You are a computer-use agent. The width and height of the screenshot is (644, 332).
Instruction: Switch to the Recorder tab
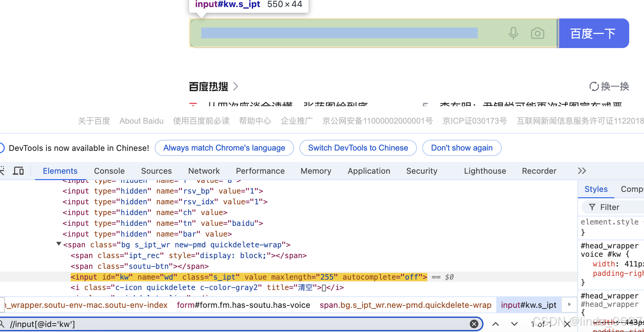tap(539, 171)
